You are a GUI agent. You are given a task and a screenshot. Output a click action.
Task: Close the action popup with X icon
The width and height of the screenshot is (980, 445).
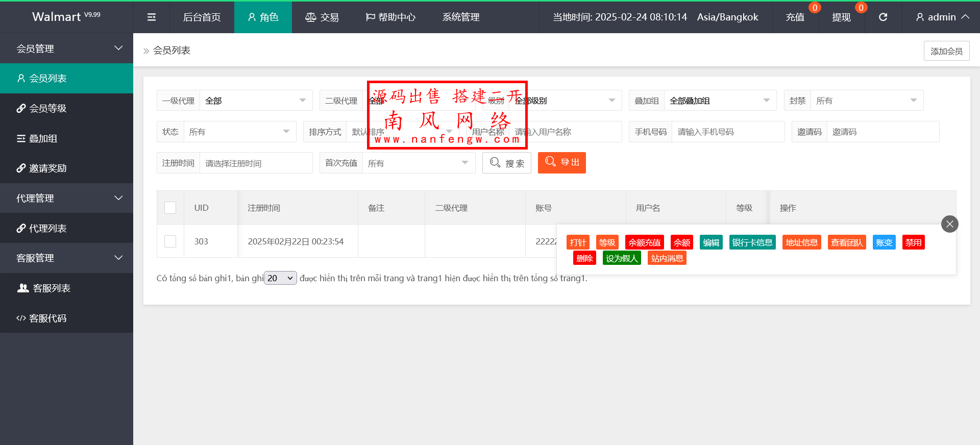(949, 224)
